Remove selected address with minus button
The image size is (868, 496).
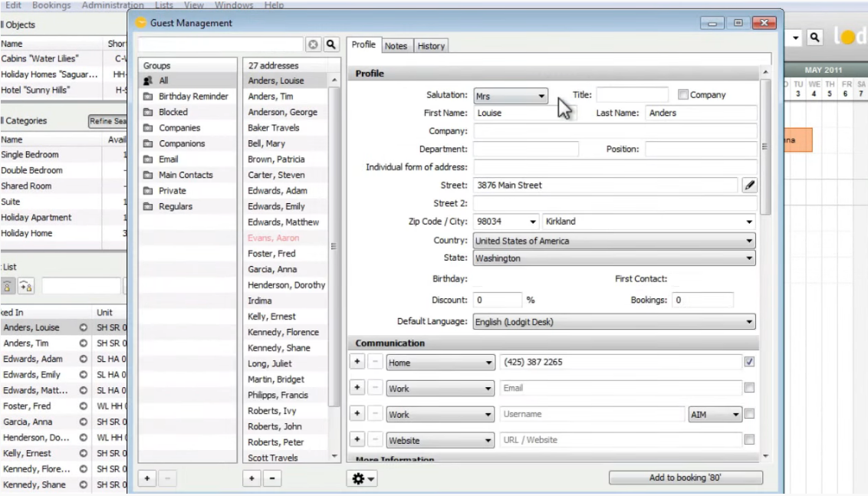click(x=273, y=478)
